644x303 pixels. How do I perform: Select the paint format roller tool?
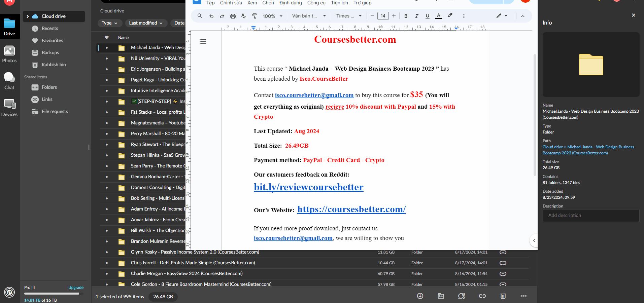click(x=254, y=16)
